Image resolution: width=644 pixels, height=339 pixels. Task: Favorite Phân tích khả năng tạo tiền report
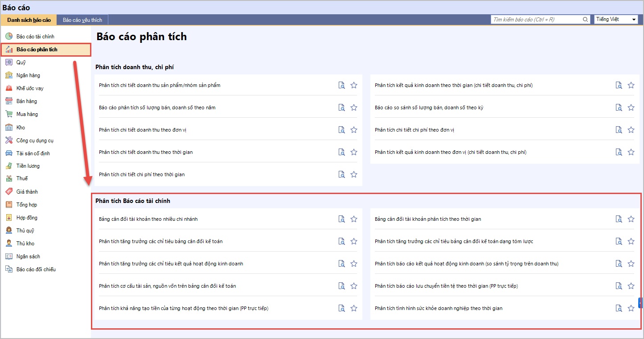[354, 308]
